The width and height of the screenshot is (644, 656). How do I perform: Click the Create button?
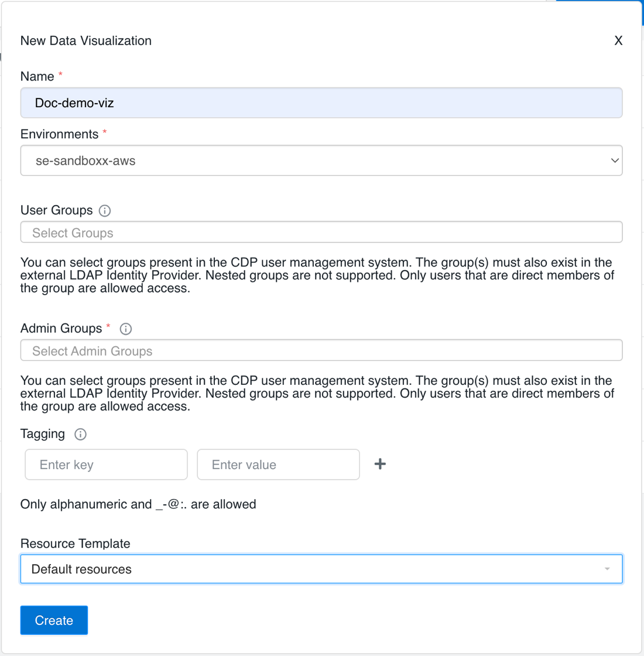tap(54, 620)
